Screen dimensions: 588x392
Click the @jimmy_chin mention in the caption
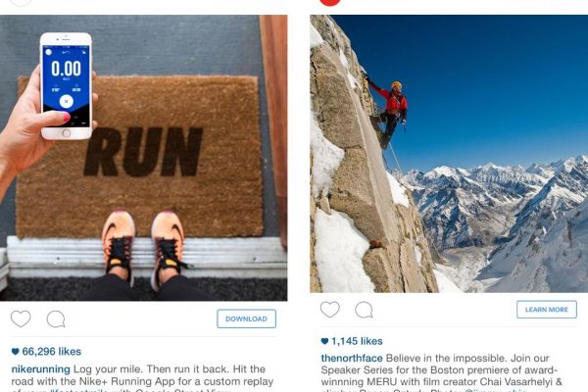[x=495, y=390]
